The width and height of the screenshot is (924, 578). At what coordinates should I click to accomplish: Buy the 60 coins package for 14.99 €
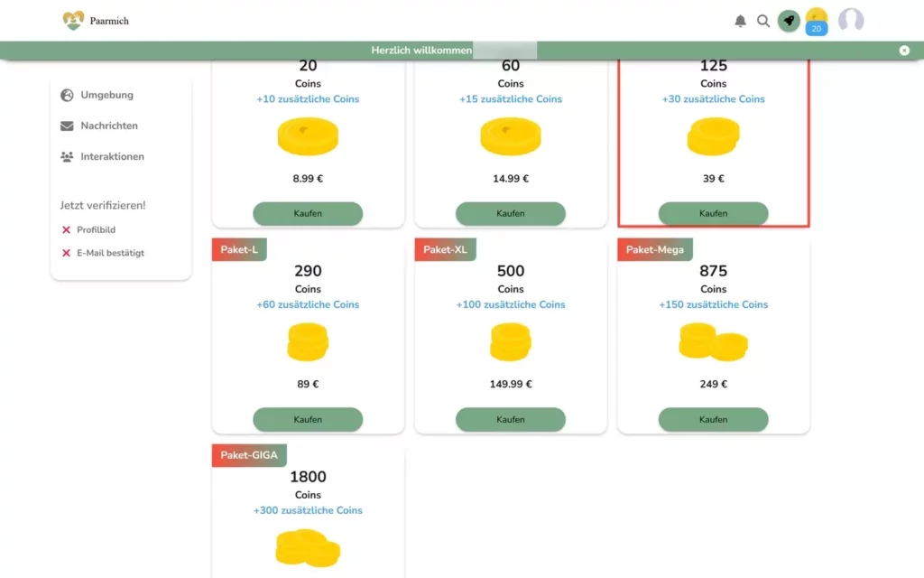tap(511, 213)
